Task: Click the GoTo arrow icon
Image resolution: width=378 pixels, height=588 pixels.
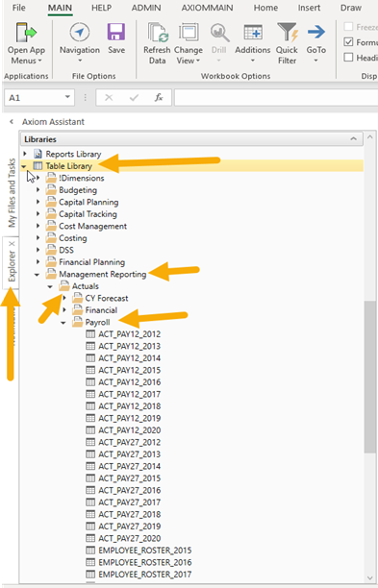Action: pyautogui.click(x=316, y=33)
